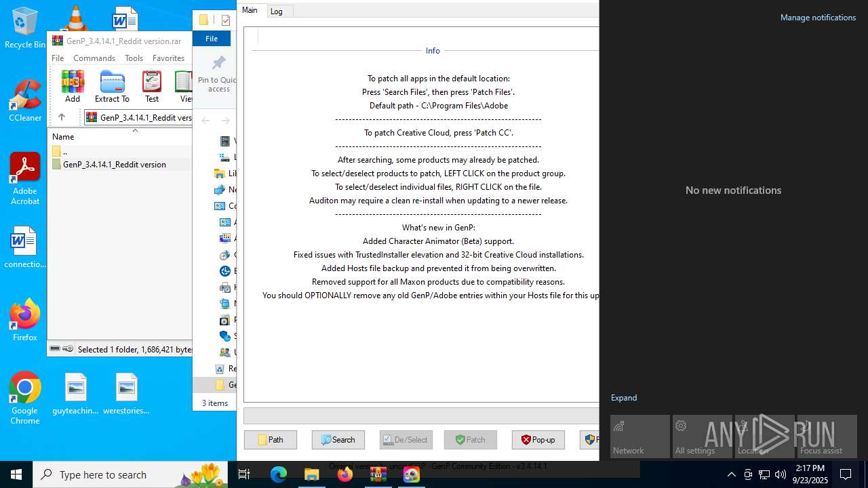The width and height of the screenshot is (868, 488).
Task: Switch to the Main tab in GenP
Action: 250,10
